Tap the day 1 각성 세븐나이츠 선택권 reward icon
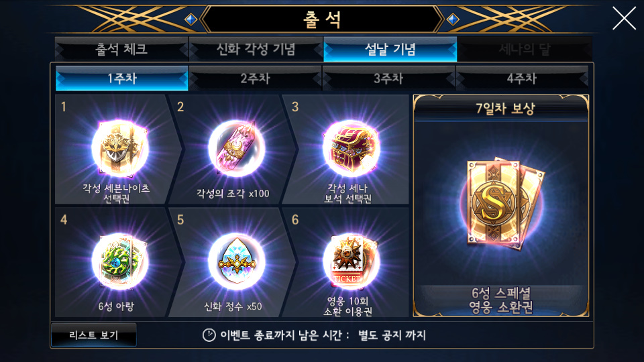 (119, 149)
